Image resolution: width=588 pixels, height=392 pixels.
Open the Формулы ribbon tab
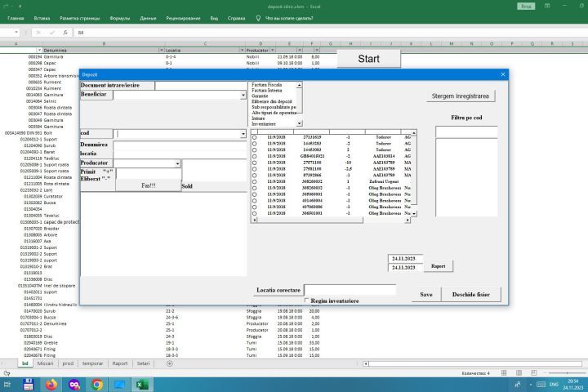click(119, 18)
